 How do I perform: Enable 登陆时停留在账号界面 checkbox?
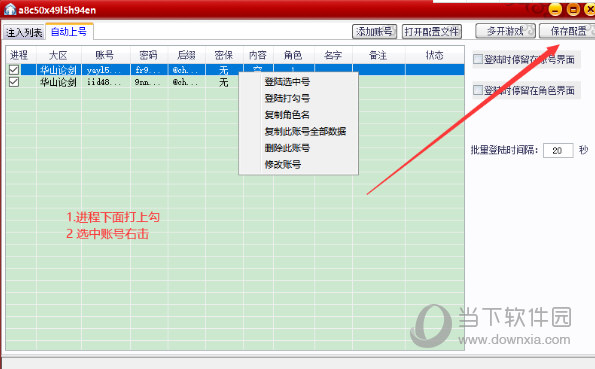coord(478,59)
